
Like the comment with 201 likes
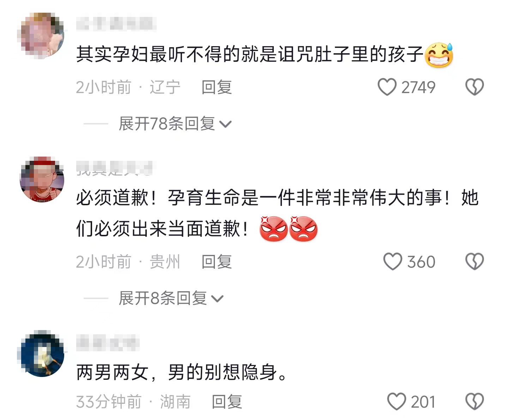click(397, 402)
